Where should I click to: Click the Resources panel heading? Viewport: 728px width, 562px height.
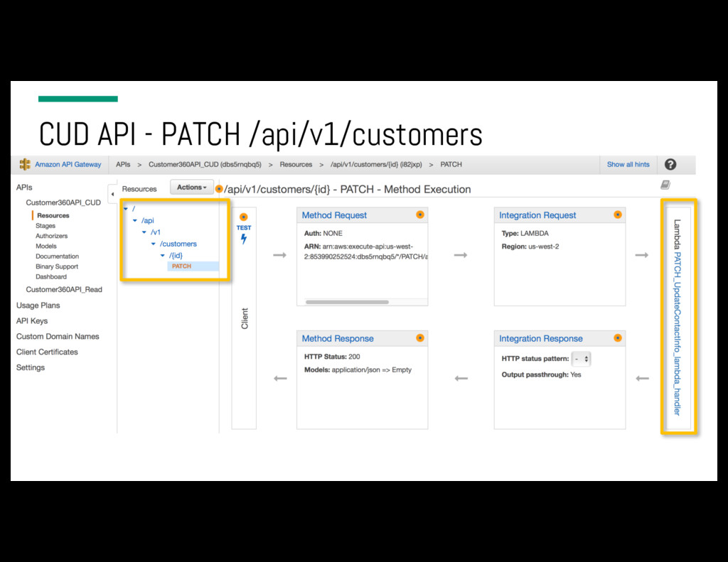tap(139, 189)
